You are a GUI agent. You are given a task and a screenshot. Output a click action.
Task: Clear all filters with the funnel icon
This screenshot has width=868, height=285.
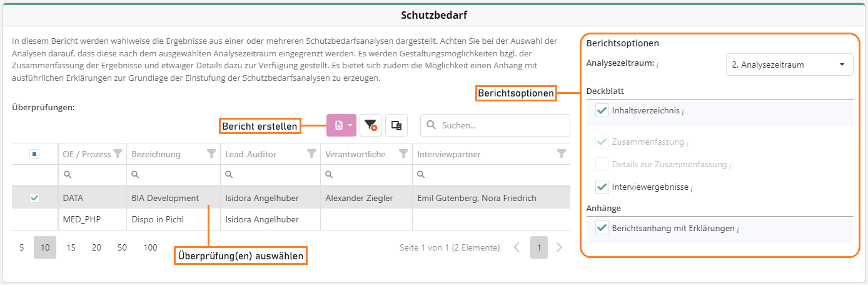(371, 125)
